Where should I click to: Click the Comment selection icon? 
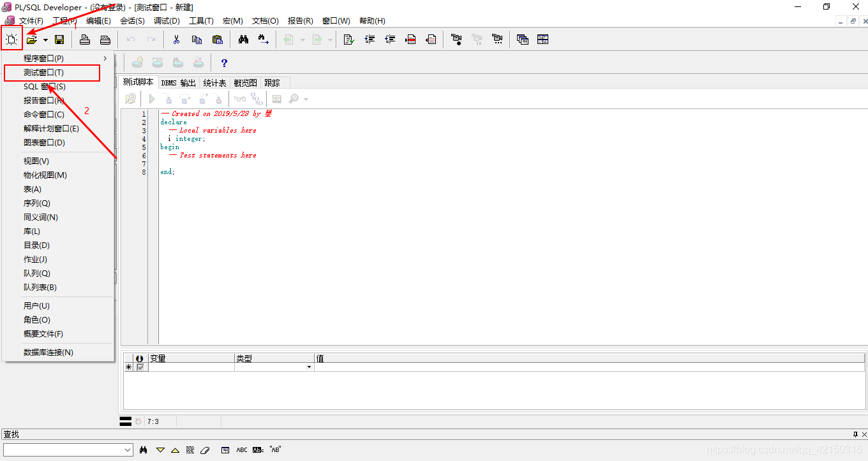(x=410, y=40)
